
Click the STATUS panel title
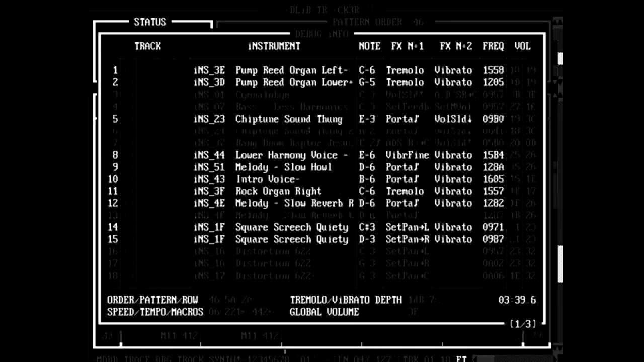pos(149,22)
